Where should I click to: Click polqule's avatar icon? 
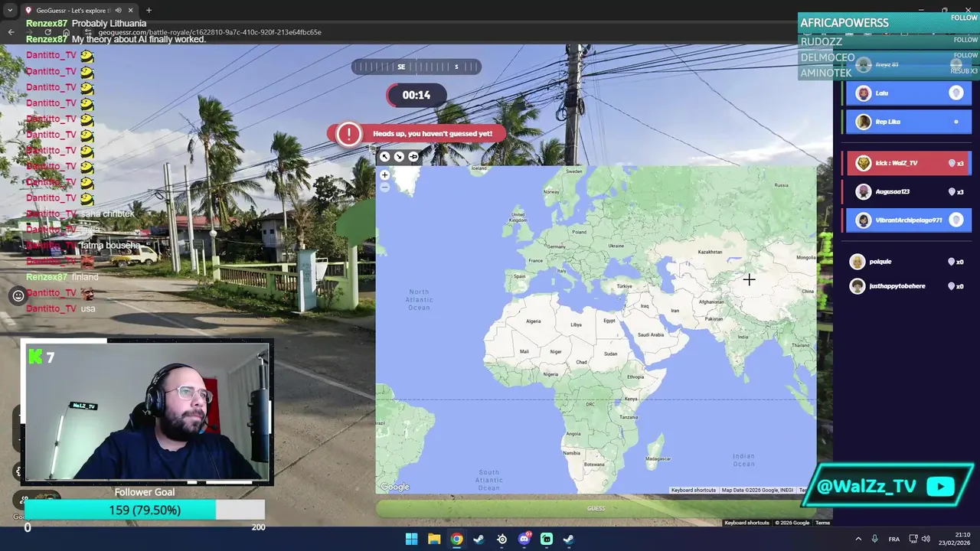coord(857,262)
